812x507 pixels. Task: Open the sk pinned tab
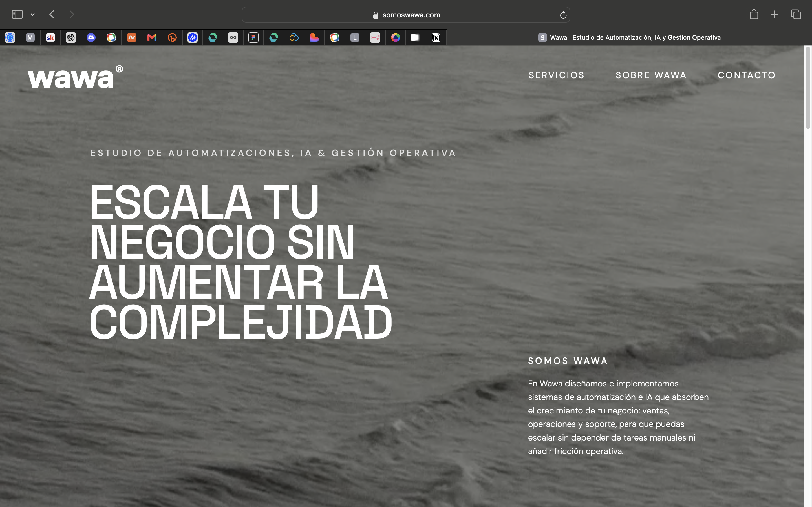50,37
